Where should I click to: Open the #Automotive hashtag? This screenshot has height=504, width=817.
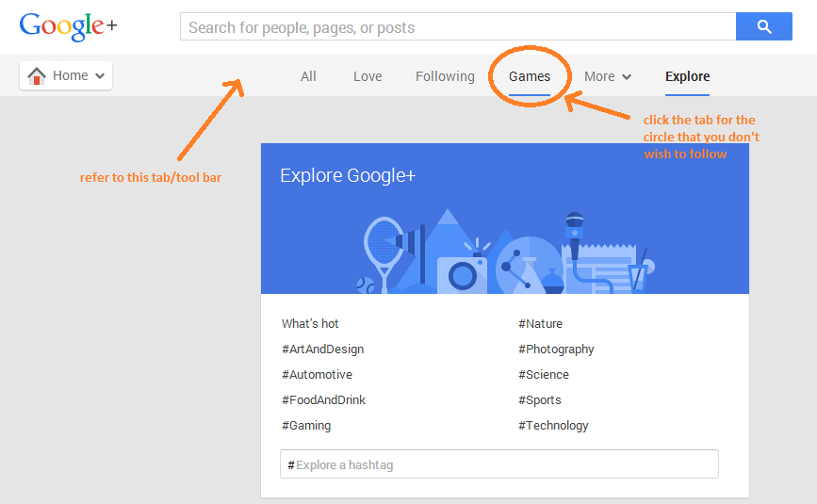point(317,375)
